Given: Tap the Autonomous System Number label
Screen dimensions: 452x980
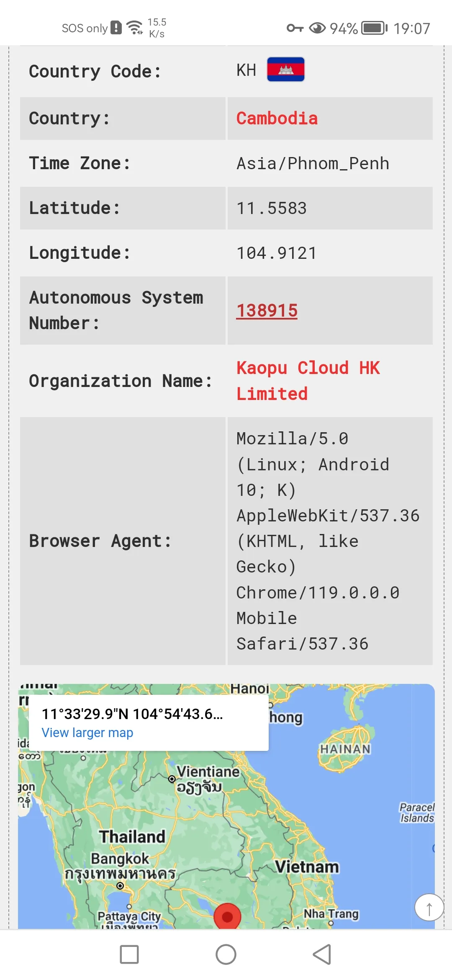Looking at the screenshot, I should click(x=116, y=310).
